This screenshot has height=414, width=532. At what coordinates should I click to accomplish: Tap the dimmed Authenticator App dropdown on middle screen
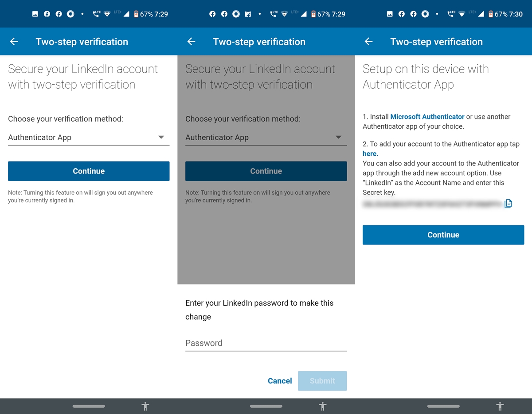pos(266,138)
